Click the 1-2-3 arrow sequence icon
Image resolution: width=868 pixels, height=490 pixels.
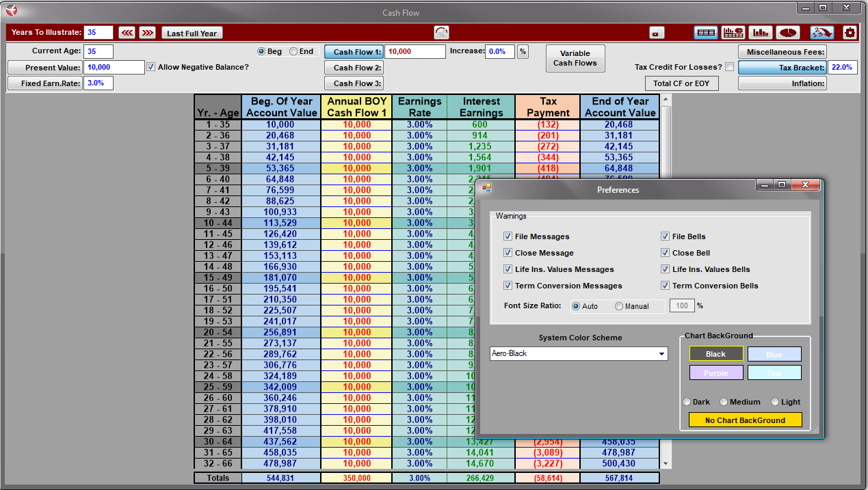click(x=821, y=33)
